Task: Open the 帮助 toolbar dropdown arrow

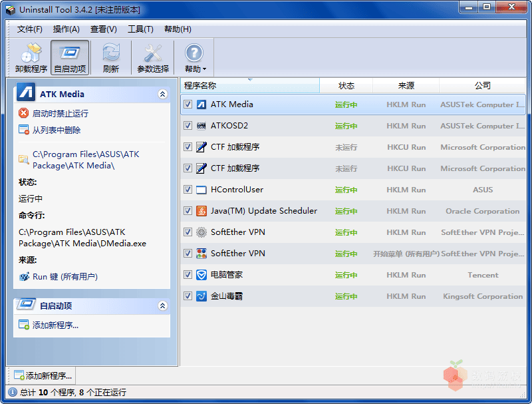Action: 205,69
